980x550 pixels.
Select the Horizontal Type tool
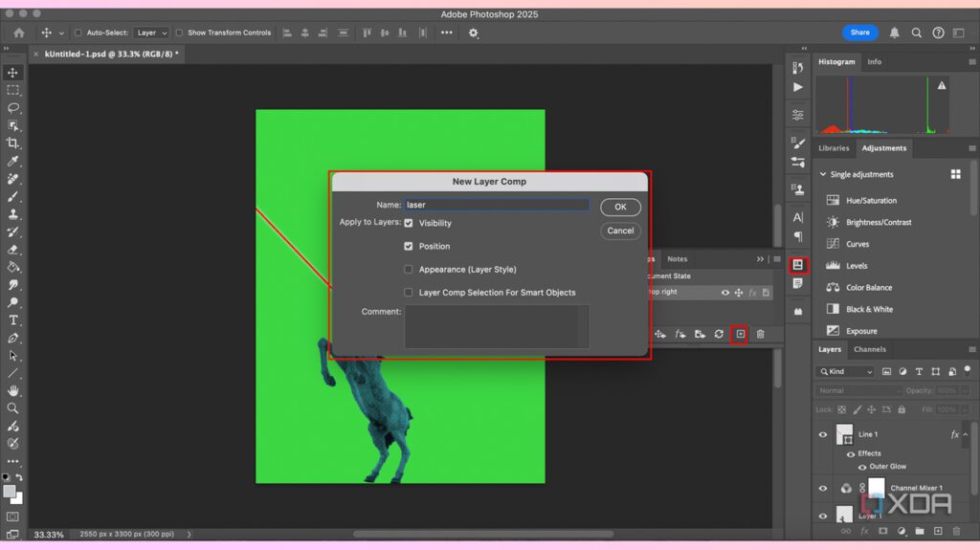pos(12,320)
